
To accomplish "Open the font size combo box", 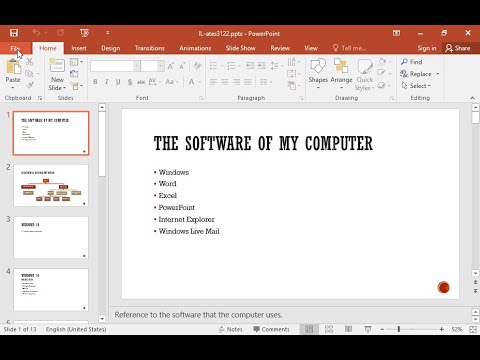I will (152, 66).
